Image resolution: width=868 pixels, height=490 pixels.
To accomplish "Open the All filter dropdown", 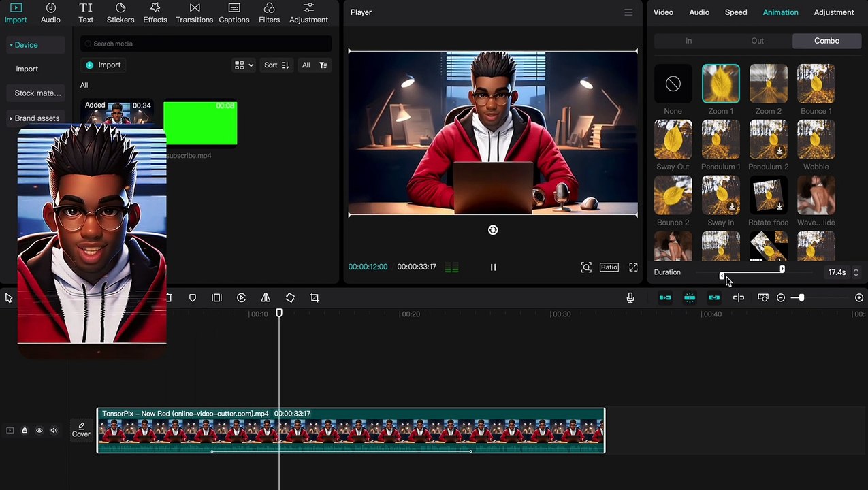I will click(x=315, y=65).
